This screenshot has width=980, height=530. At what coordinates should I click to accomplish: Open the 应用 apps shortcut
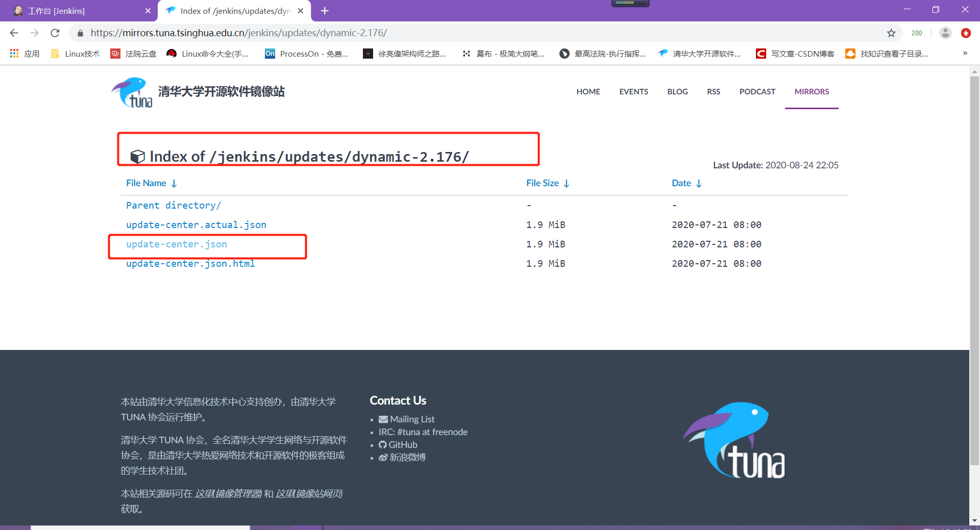click(24, 54)
